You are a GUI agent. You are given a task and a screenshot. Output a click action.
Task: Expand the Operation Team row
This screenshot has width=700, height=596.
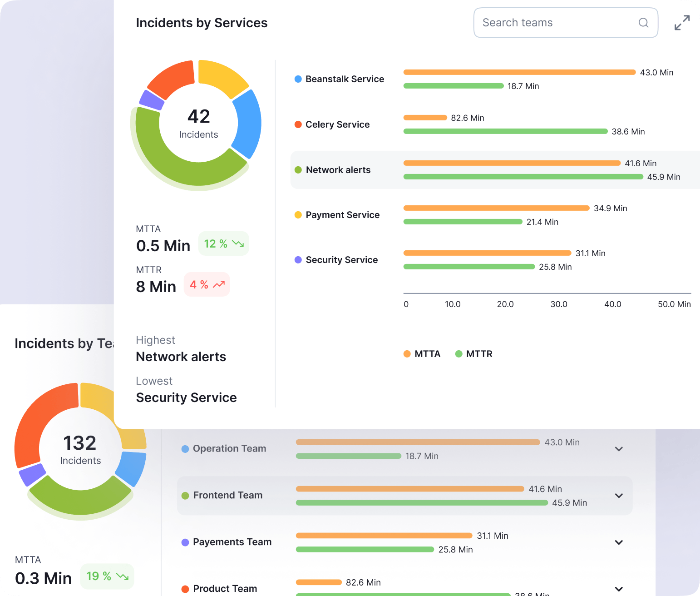coord(619,449)
